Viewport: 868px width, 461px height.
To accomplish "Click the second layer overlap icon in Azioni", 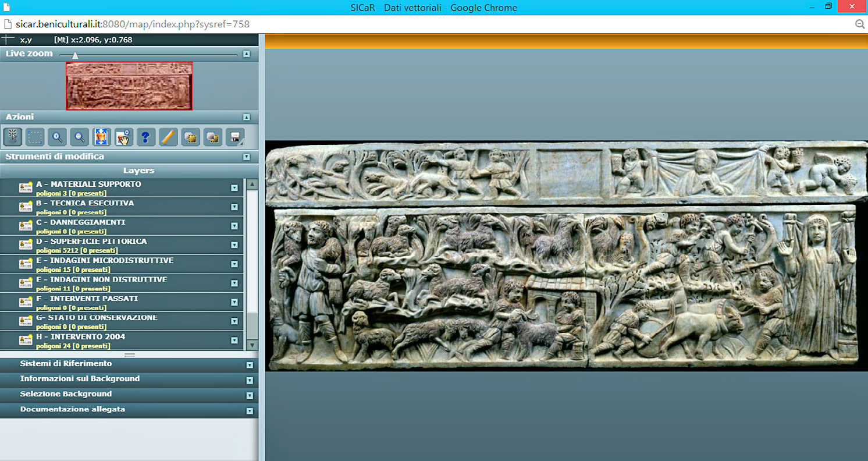I will 212,137.
